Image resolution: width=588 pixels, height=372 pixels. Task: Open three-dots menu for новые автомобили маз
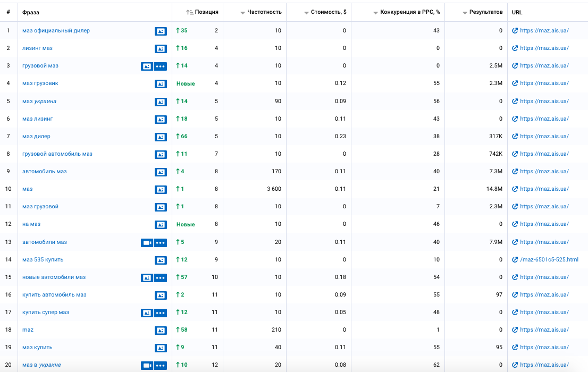click(x=161, y=278)
